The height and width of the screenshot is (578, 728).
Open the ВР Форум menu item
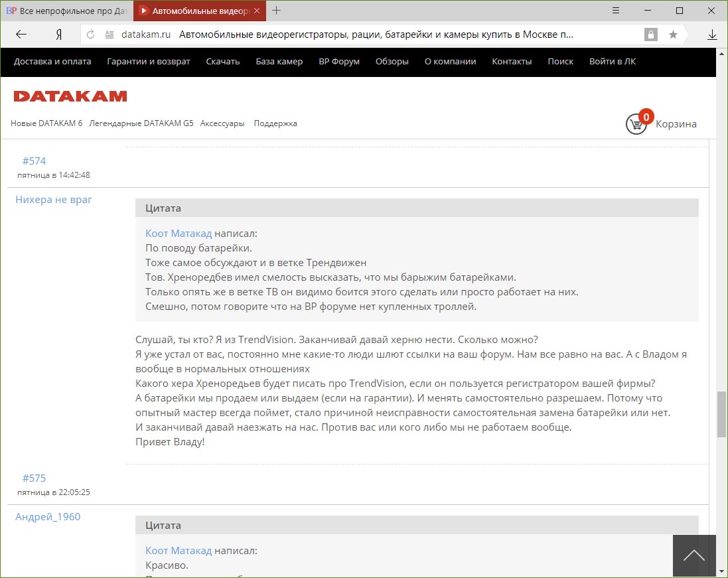(x=339, y=62)
